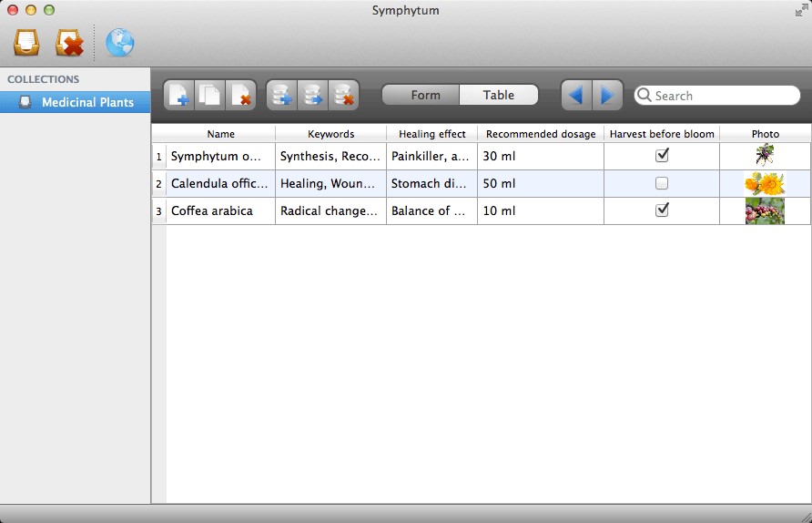Click the Calendula flower photo thumbnail

click(765, 183)
